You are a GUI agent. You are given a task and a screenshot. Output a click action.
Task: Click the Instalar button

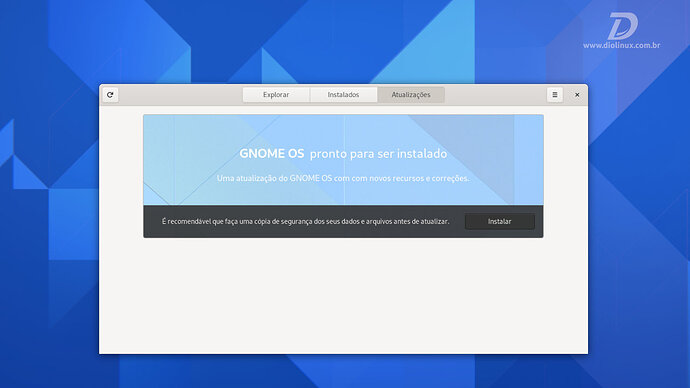[499, 221]
